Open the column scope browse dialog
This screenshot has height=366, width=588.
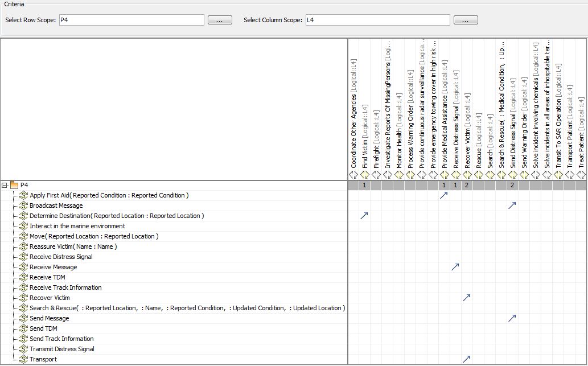pos(466,19)
